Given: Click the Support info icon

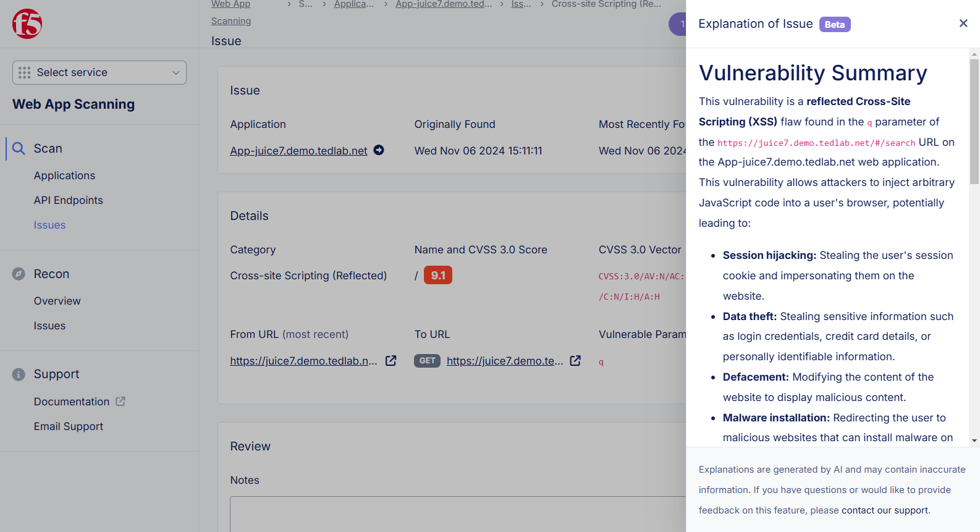Looking at the screenshot, I should (19, 374).
